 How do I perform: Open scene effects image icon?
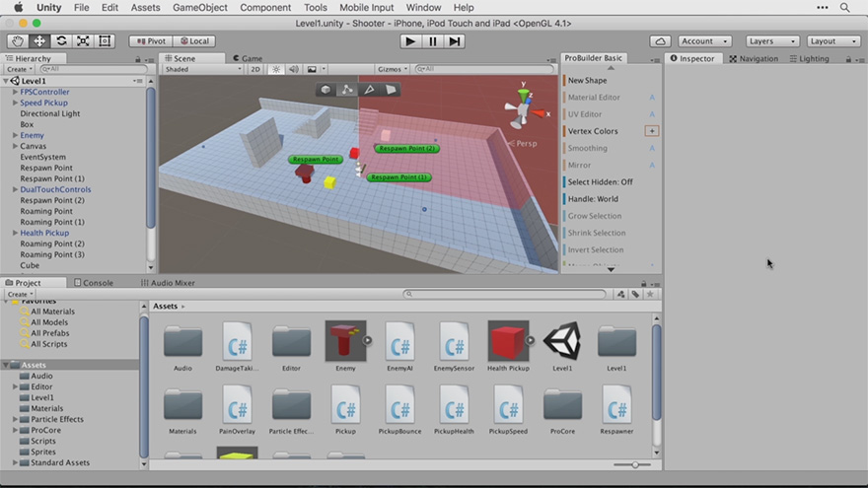[312, 69]
